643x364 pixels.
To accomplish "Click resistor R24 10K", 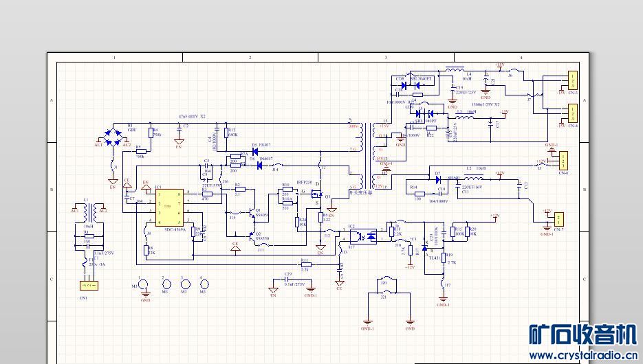I will [297, 223].
